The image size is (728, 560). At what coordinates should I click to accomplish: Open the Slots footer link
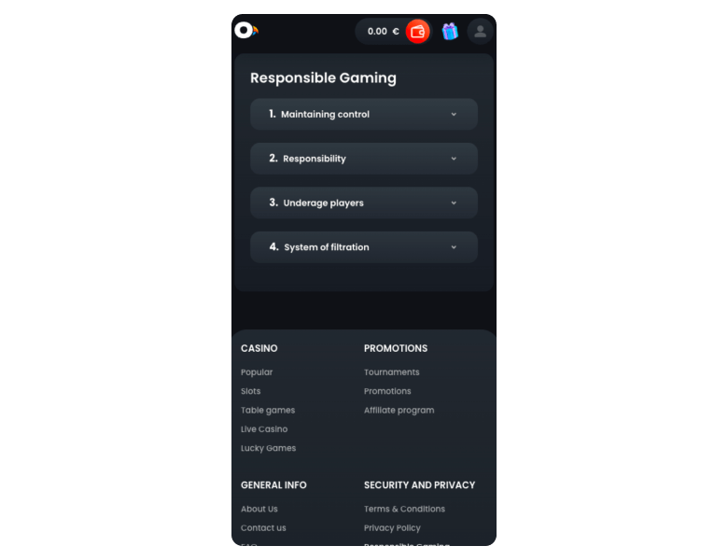point(251,391)
